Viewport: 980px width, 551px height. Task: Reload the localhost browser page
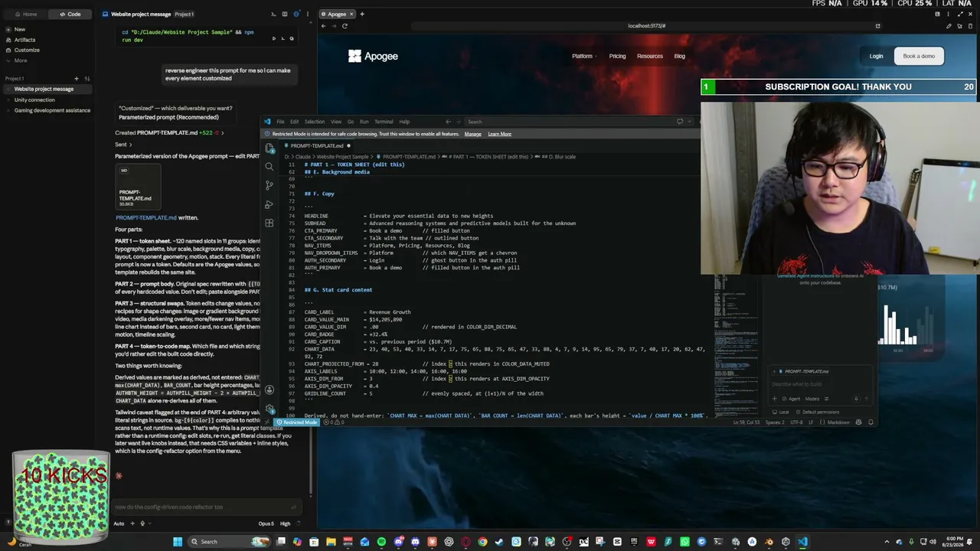(345, 26)
